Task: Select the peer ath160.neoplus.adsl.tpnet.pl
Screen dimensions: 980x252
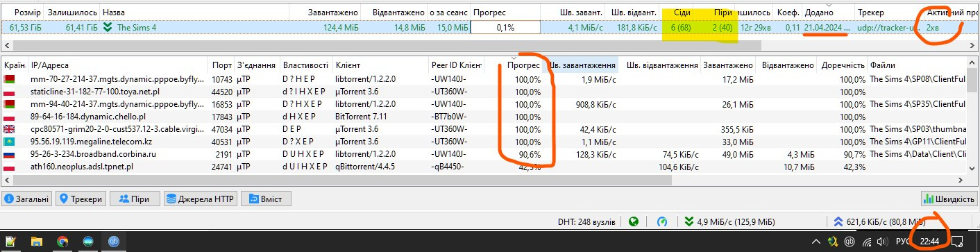Action: click(x=82, y=167)
